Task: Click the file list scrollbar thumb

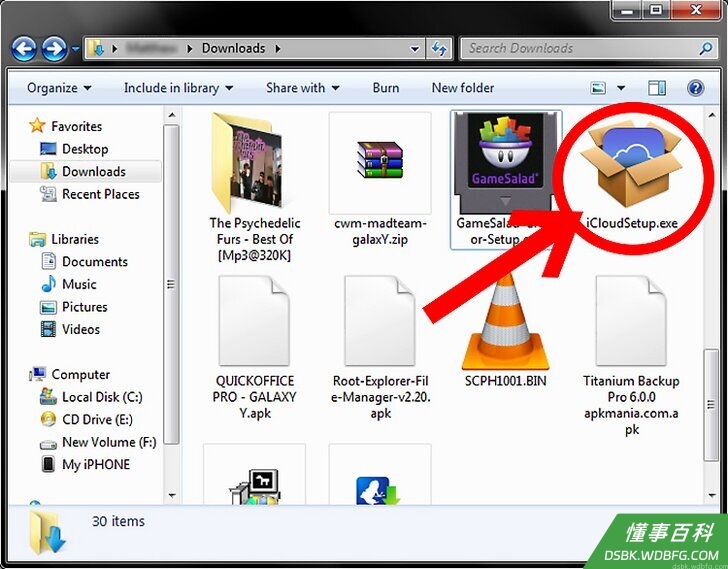Action: point(711,405)
